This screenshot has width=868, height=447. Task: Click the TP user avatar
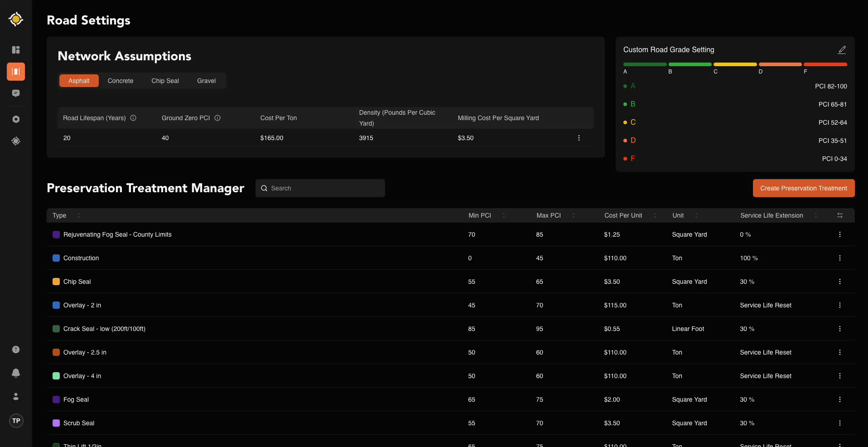(16, 421)
